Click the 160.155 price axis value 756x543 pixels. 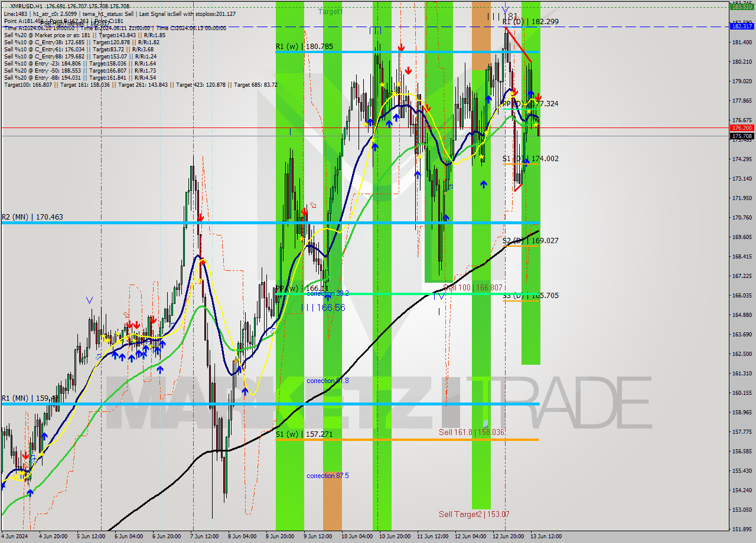(x=742, y=393)
